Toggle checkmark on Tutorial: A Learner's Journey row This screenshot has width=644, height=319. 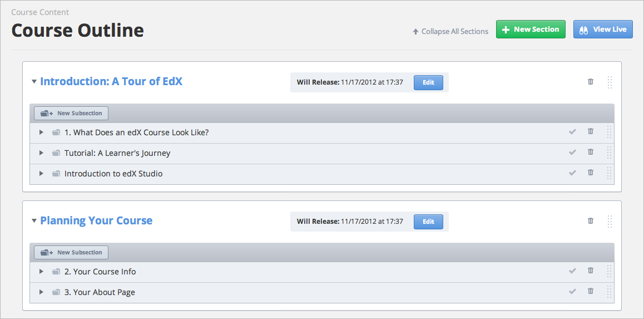[x=572, y=153]
